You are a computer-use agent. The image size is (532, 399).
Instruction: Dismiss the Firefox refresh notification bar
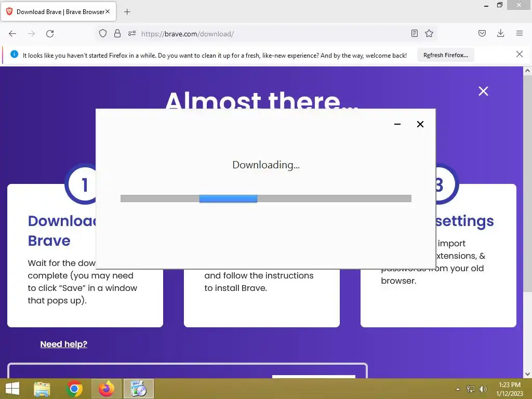(520, 54)
